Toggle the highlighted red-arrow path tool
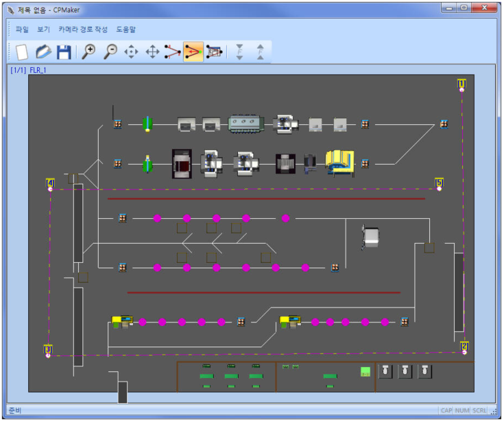 (x=193, y=52)
